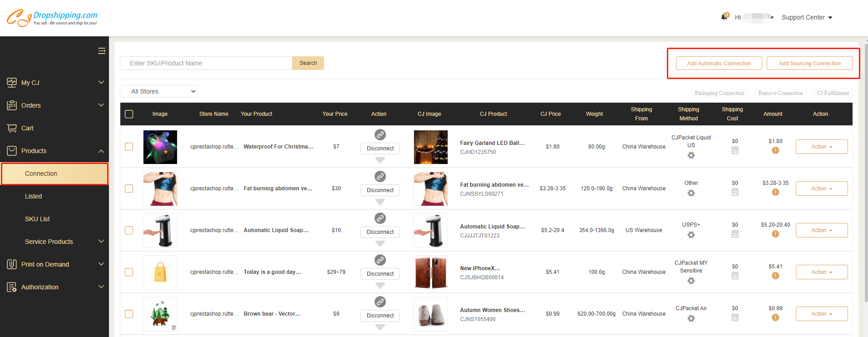868x337 pixels.
Task: Expand the Support Center menu
Action: (807, 17)
